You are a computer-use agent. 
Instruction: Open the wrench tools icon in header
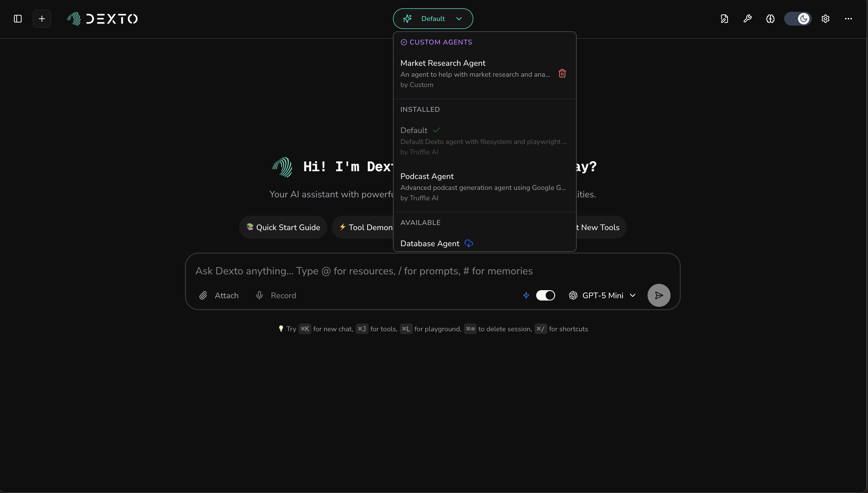click(x=747, y=19)
